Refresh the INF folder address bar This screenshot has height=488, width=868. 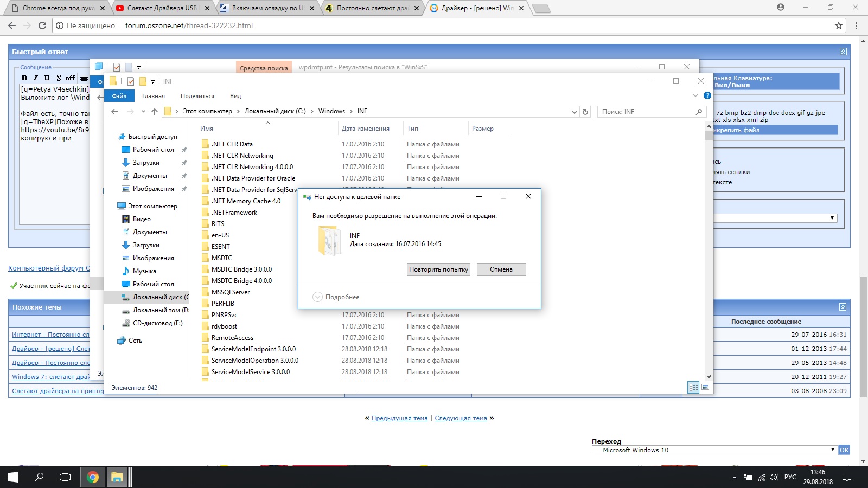[585, 112]
